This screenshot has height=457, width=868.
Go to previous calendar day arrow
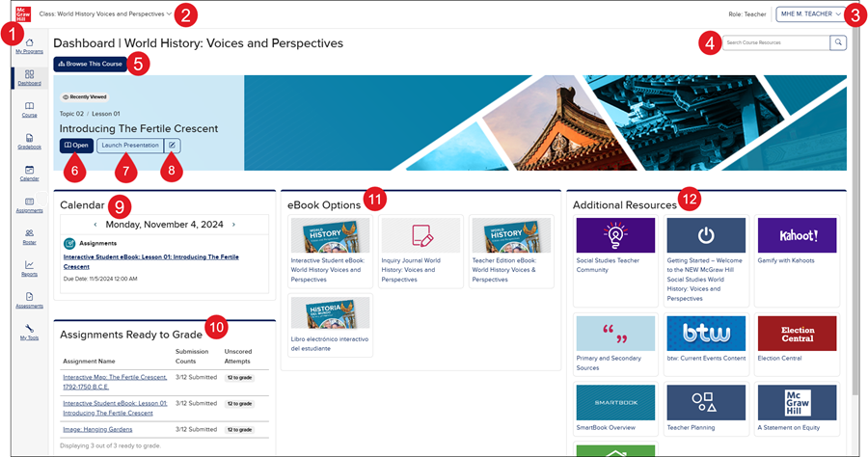95,225
